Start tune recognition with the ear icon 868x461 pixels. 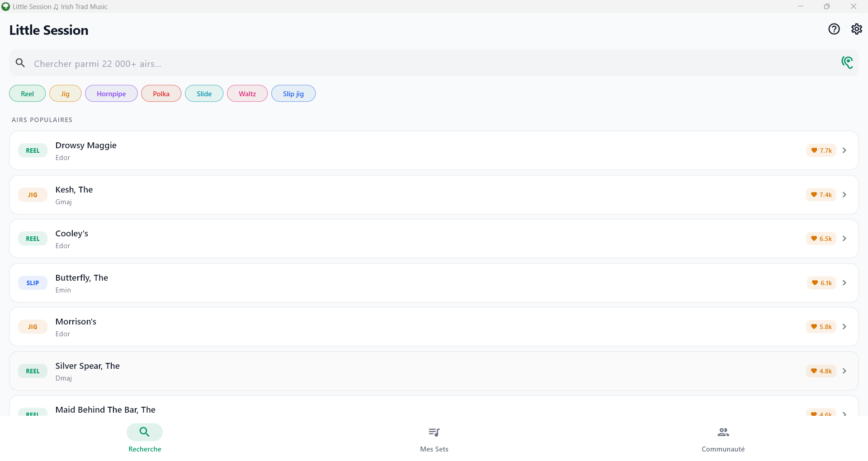[x=847, y=62]
